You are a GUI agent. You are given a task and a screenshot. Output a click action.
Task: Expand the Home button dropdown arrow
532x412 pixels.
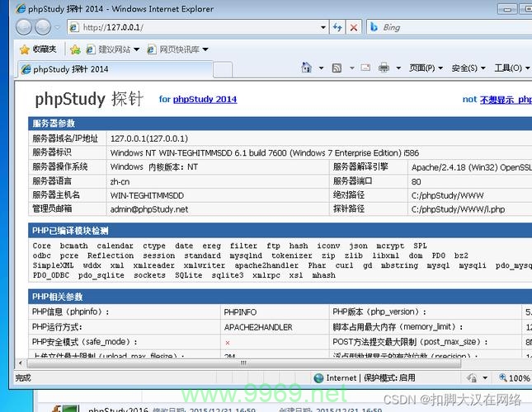point(321,68)
